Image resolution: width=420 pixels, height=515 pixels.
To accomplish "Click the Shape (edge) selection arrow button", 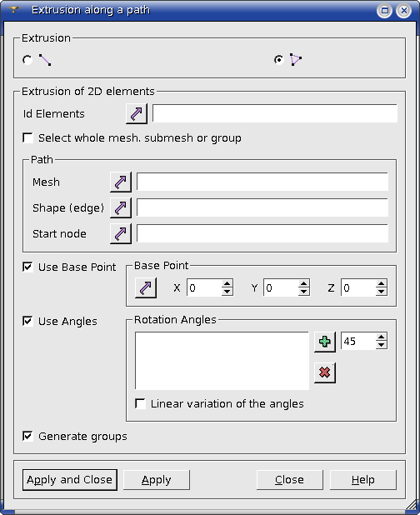I will pyautogui.click(x=121, y=207).
